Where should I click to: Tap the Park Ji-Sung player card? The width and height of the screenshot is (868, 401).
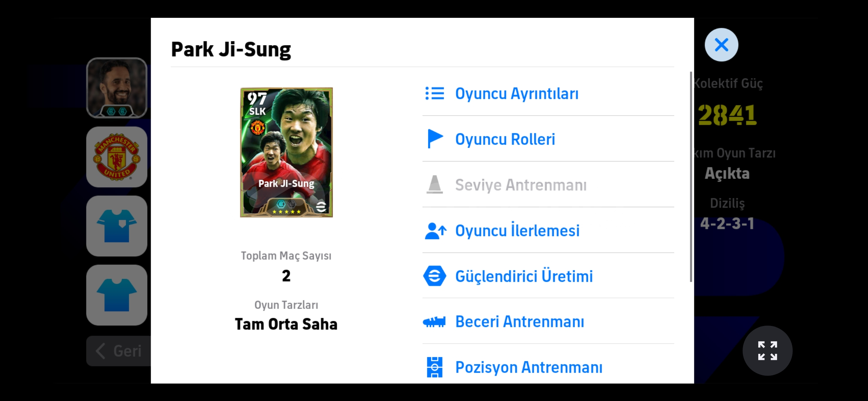pyautogui.click(x=286, y=152)
